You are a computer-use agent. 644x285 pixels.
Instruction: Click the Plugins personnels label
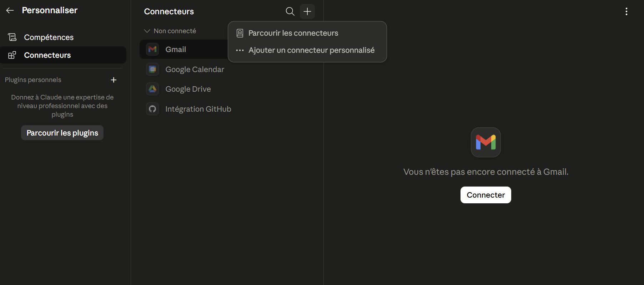pos(33,80)
